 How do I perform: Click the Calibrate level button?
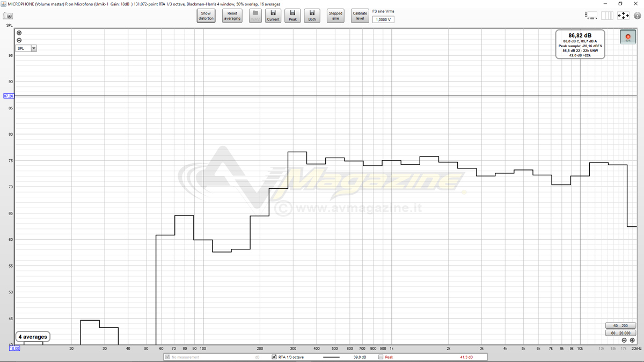tap(360, 16)
